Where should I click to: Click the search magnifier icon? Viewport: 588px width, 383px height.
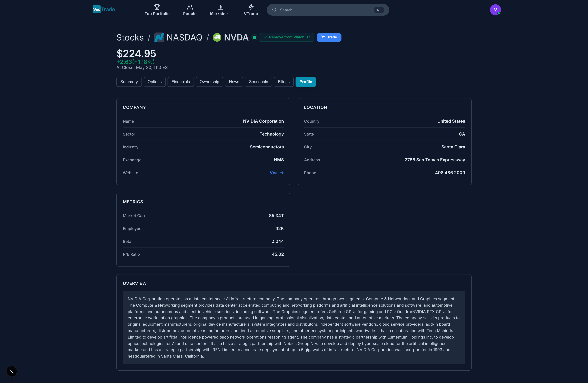pos(274,10)
